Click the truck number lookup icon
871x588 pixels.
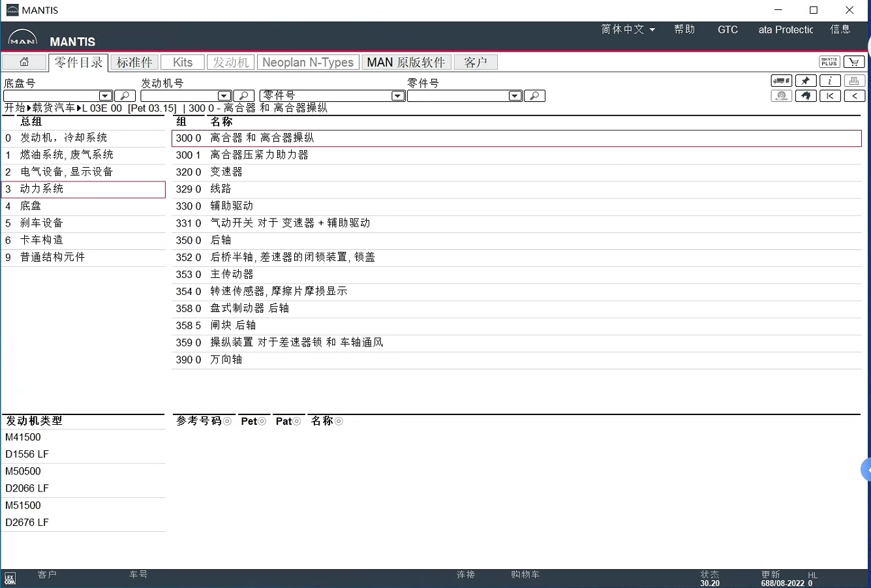[x=782, y=81]
